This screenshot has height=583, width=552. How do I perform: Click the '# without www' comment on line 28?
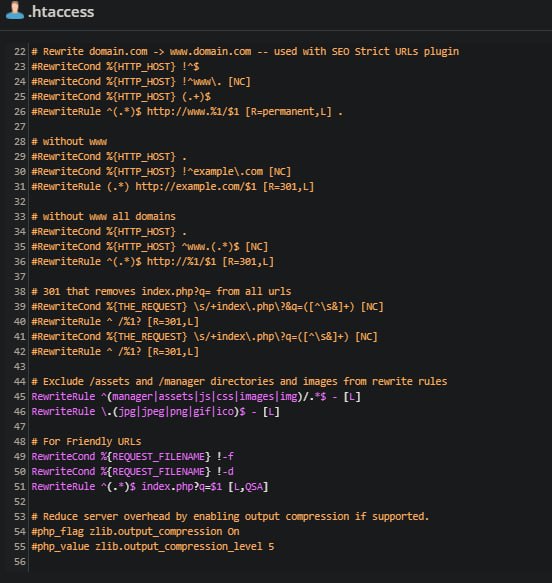[x=69, y=142]
